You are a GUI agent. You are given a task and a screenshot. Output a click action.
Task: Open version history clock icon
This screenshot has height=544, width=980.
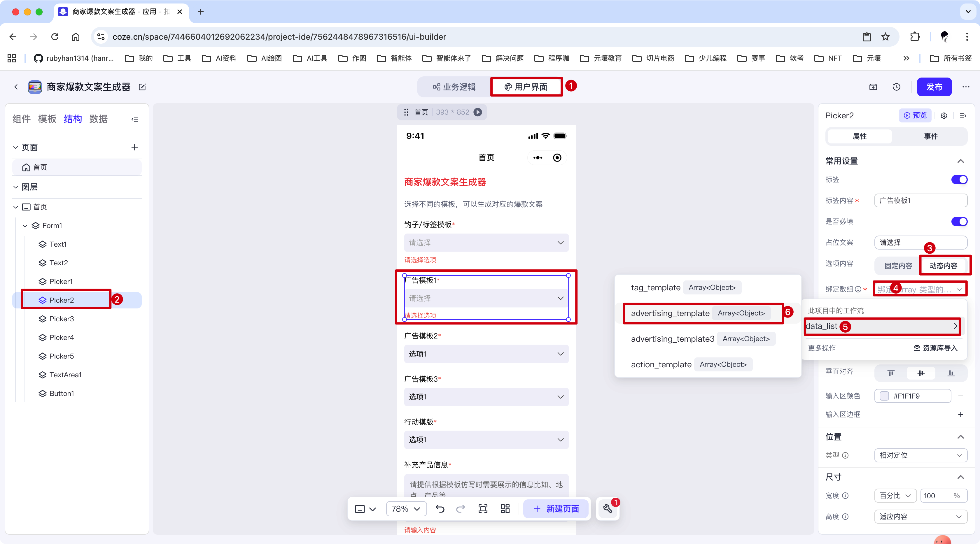(896, 87)
